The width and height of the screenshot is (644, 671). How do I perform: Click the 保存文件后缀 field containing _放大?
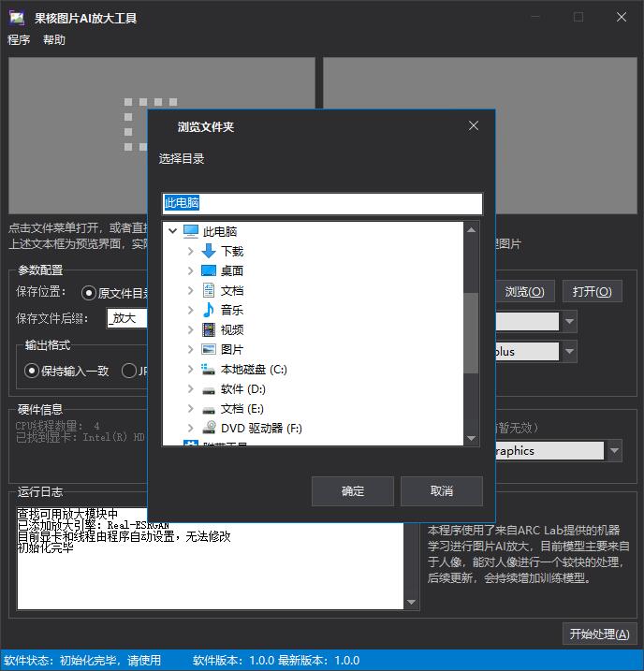127,318
